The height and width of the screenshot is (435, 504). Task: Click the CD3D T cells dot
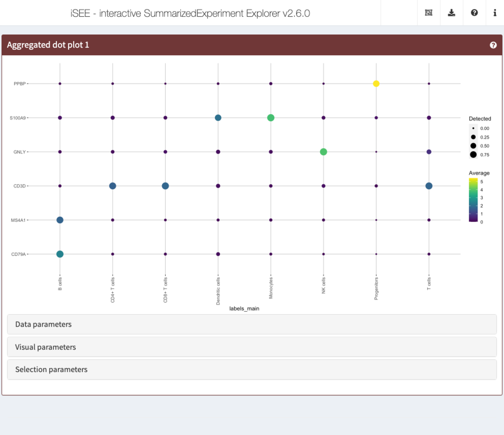[x=429, y=186]
